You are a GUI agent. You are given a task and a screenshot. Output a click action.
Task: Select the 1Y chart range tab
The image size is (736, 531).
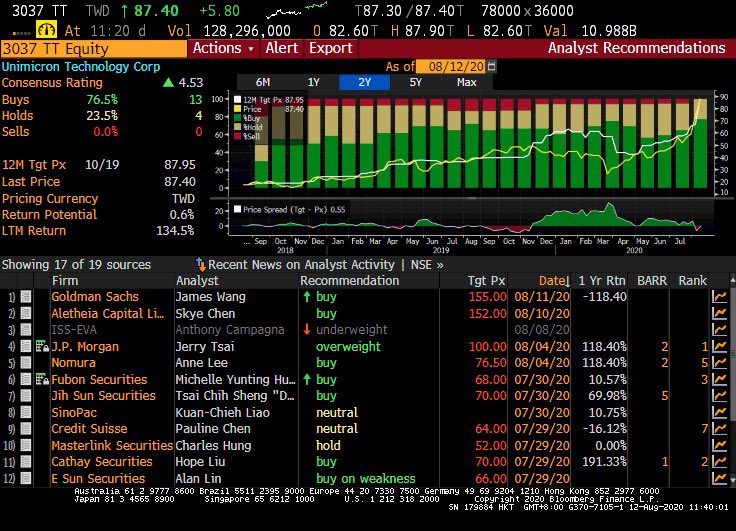pos(314,82)
